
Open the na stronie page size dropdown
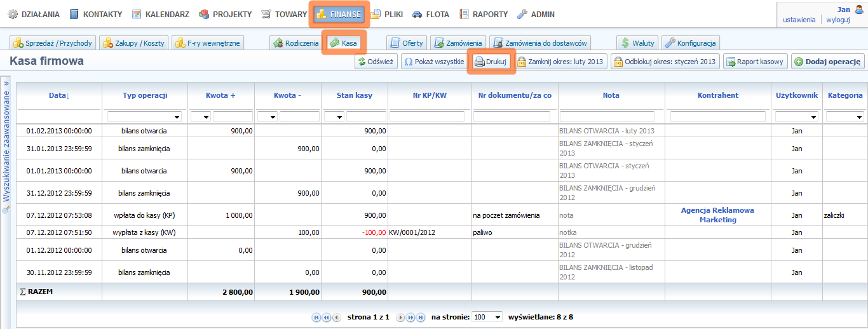[487, 317]
